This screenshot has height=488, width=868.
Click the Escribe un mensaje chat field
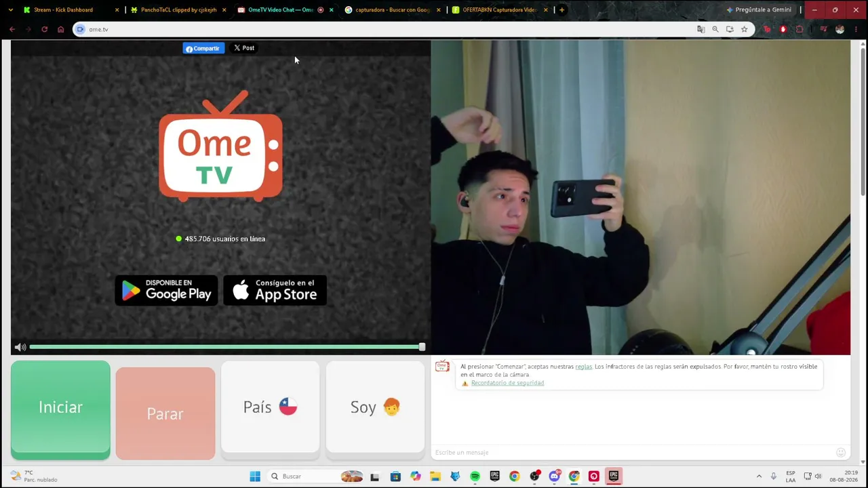pyautogui.click(x=632, y=453)
